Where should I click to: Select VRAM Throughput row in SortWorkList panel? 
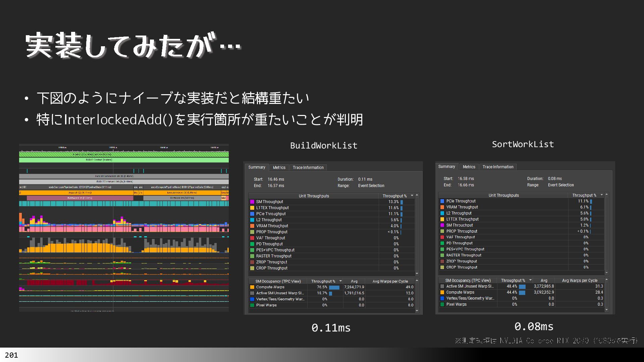(522, 207)
